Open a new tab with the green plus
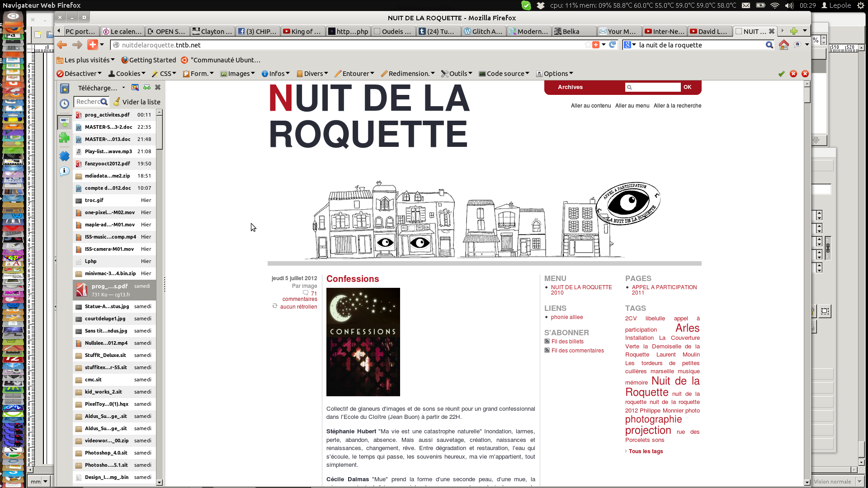 (793, 31)
